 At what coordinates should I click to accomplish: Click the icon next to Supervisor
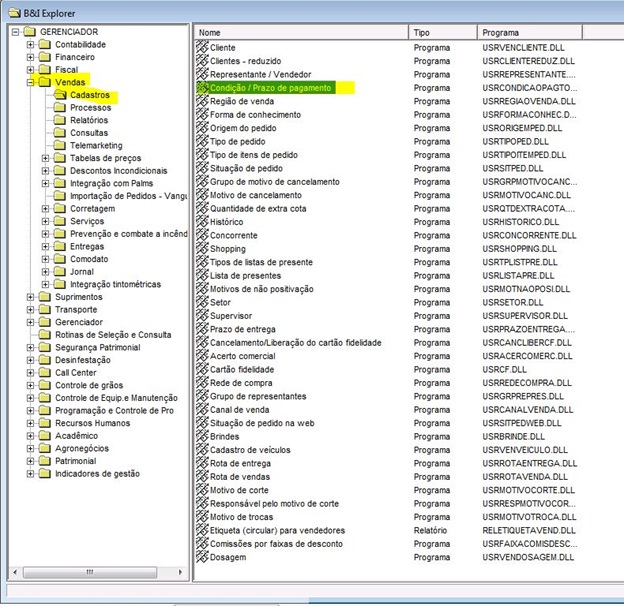202,315
